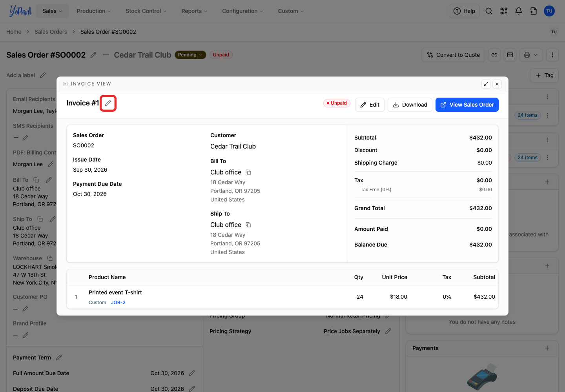The width and height of the screenshot is (565, 392).
Task: Open the JOB-2 link
Action: (x=118, y=303)
